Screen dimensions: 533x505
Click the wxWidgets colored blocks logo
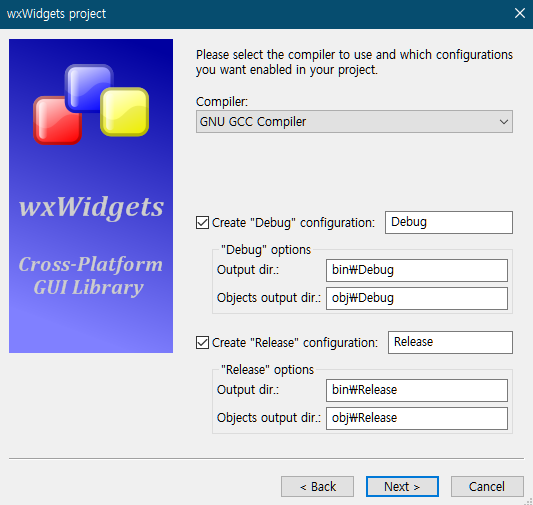[x=91, y=104]
